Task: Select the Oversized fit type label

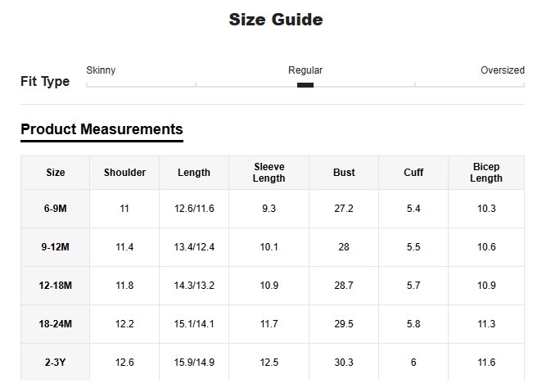Action: point(502,70)
